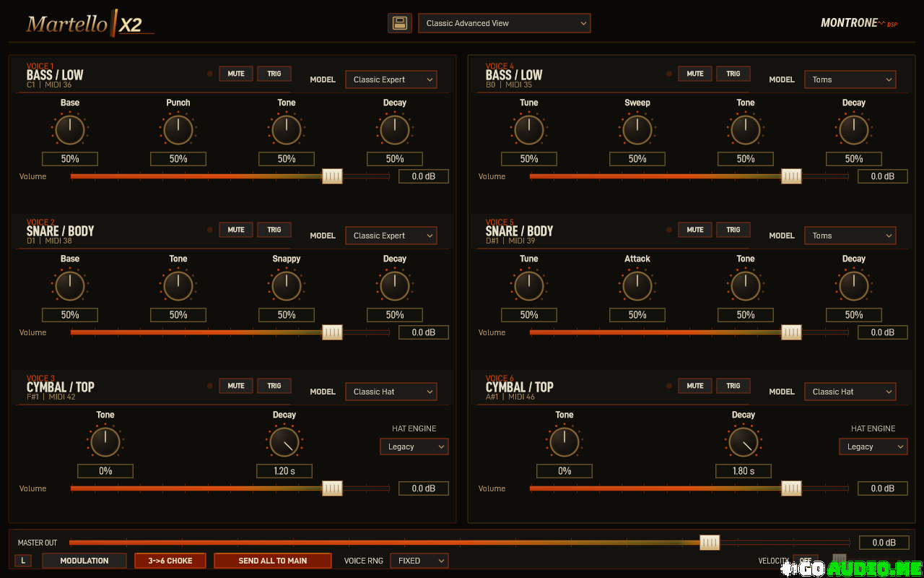Click the Voice 1 Tone knob

coord(287,130)
